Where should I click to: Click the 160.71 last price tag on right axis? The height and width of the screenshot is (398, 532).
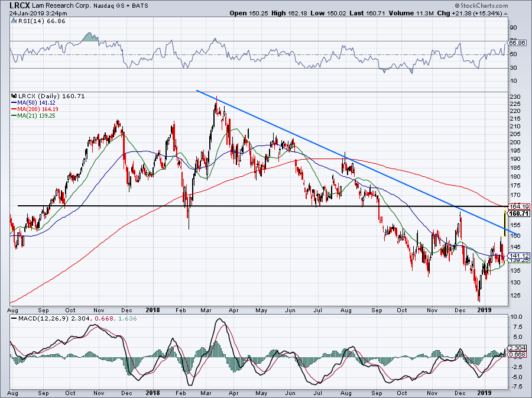coord(519,213)
